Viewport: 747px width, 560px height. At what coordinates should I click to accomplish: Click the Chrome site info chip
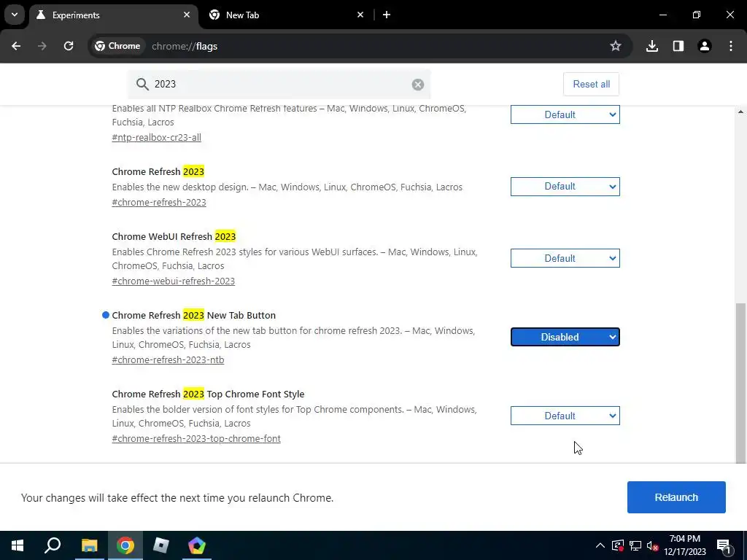pos(117,46)
